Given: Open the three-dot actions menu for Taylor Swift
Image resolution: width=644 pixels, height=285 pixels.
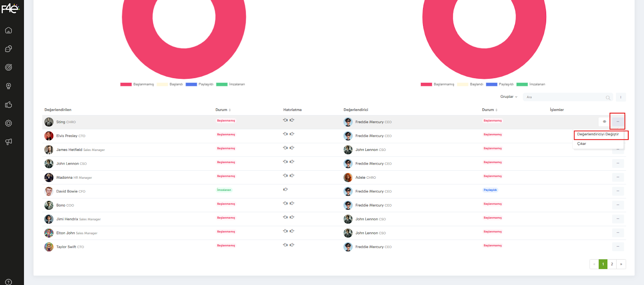Looking at the screenshot, I should [x=618, y=246].
